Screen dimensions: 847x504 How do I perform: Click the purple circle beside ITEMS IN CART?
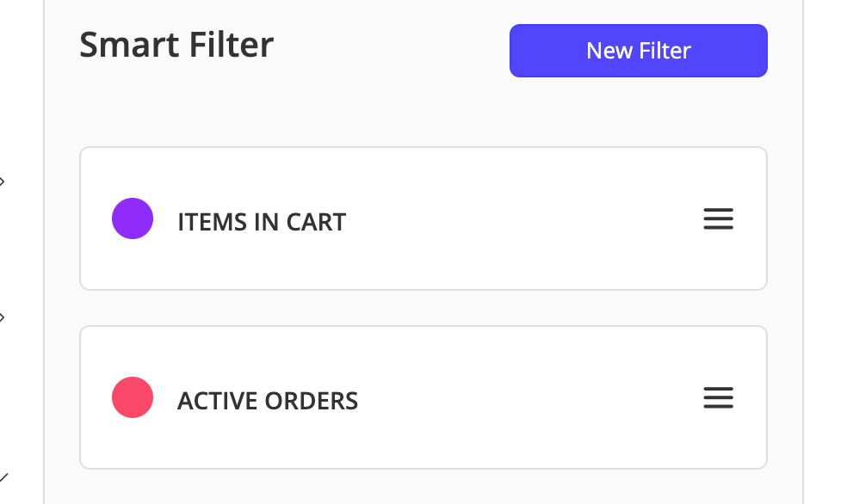[133, 218]
